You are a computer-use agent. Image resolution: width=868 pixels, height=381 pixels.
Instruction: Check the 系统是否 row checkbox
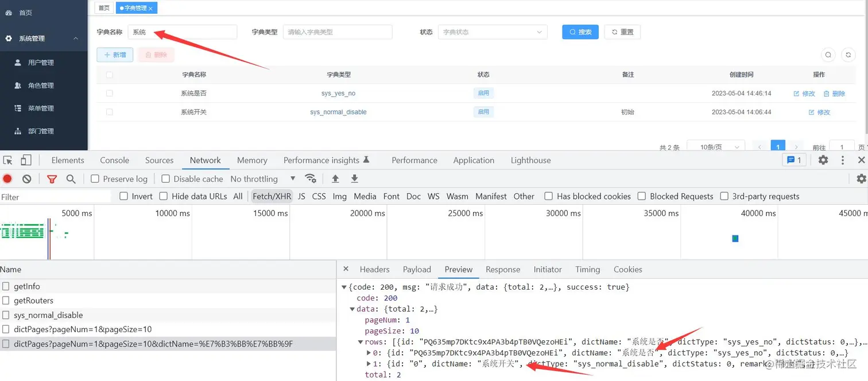[x=110, y=93]
